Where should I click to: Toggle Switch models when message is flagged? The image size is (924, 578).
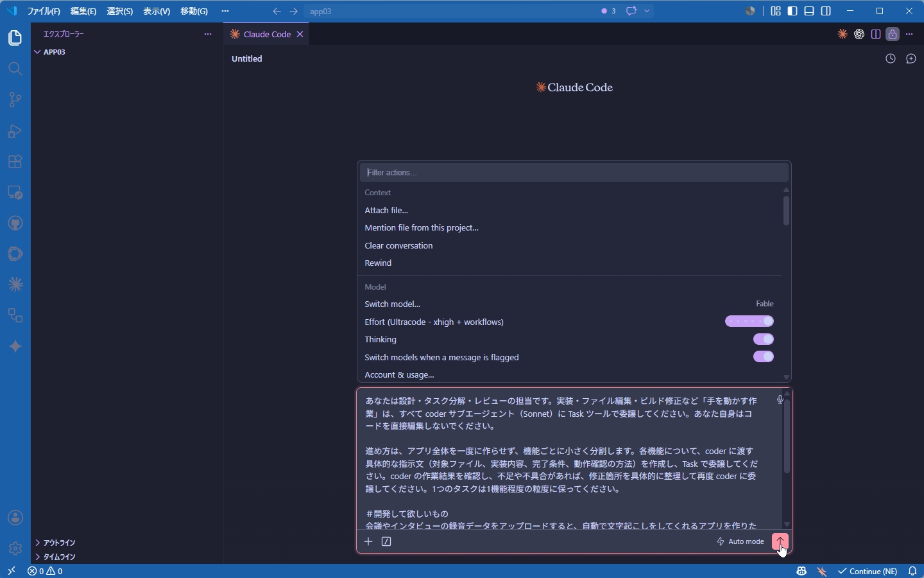click(763, 356)
